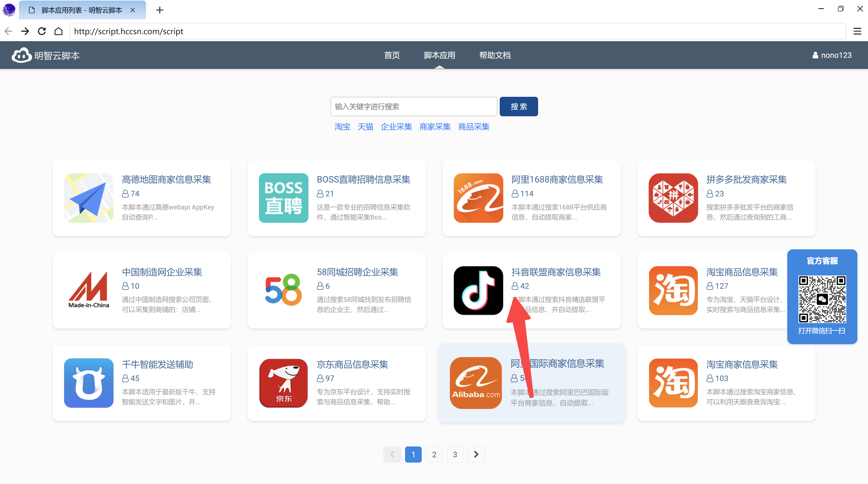
Task: Click the 搜索 search button
Action: point(519,107)
